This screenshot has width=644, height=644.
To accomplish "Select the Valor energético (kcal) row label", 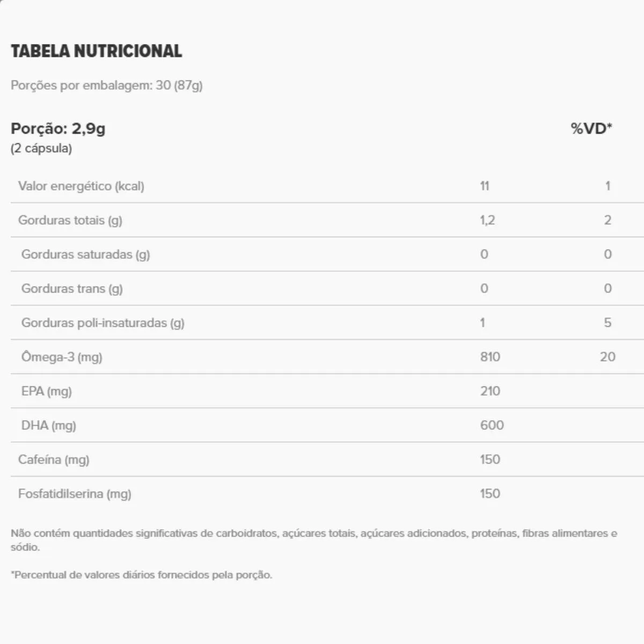I will [81, 186].
